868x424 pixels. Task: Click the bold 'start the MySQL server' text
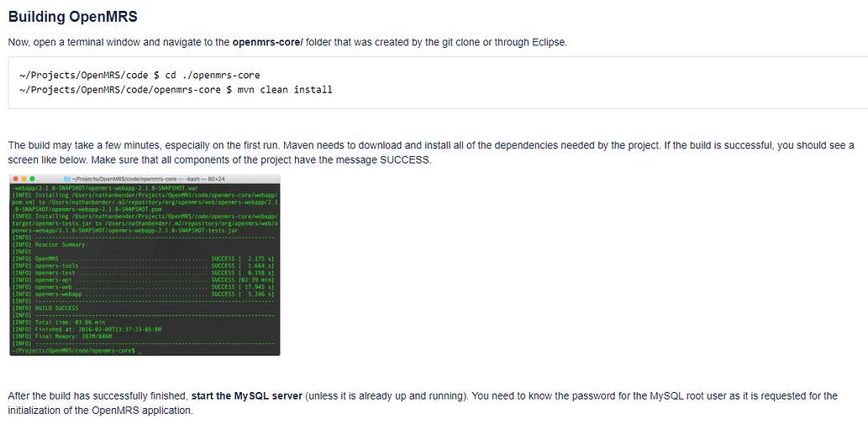pos(247,395)
